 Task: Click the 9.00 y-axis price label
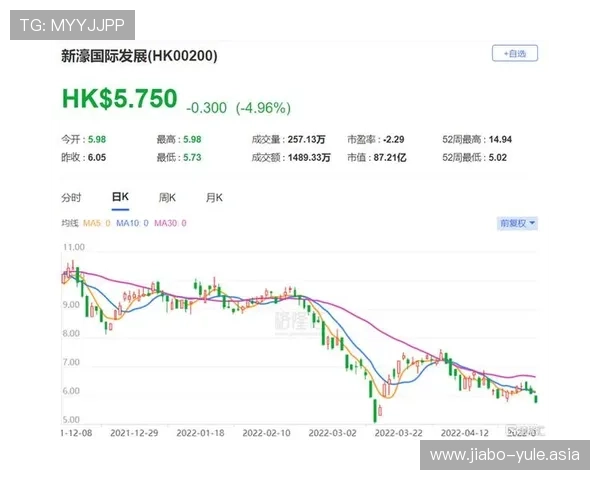pyautogui.click(x=71, y=305)
